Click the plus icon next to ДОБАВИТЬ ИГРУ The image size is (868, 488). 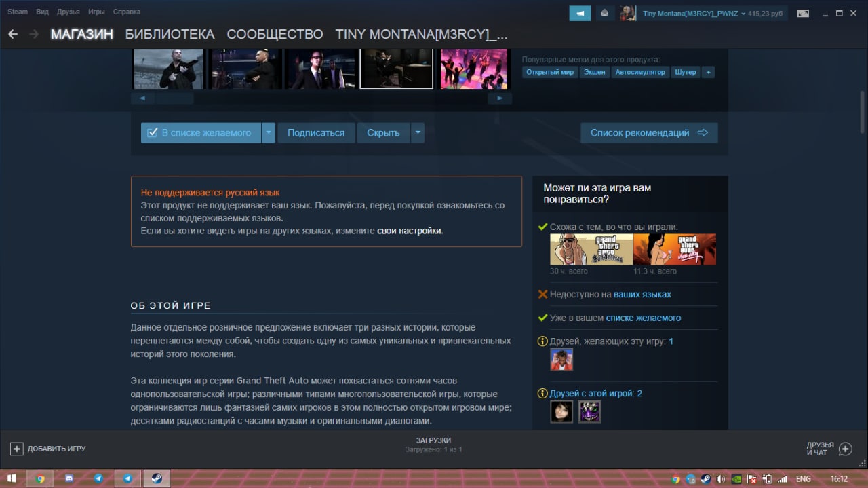pyautogui.click(x=17, y=449)
